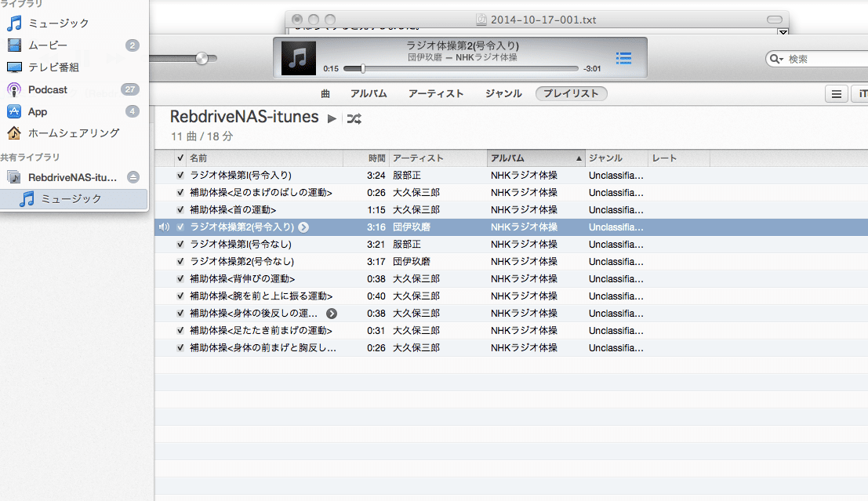Click the iT store button

(860, 94)
